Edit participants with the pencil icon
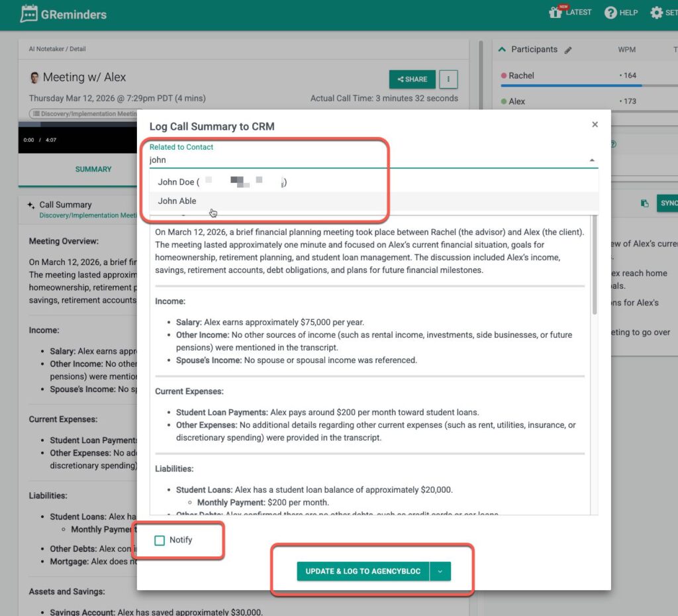 coord(568,50)
